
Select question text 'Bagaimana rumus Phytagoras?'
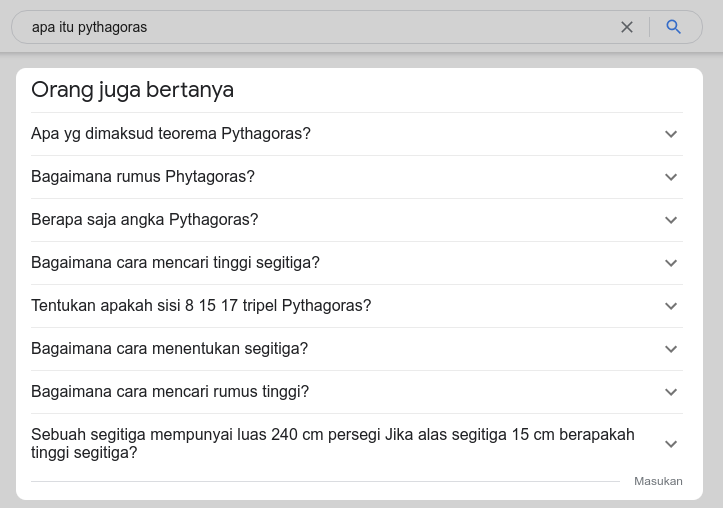[143, 177]
